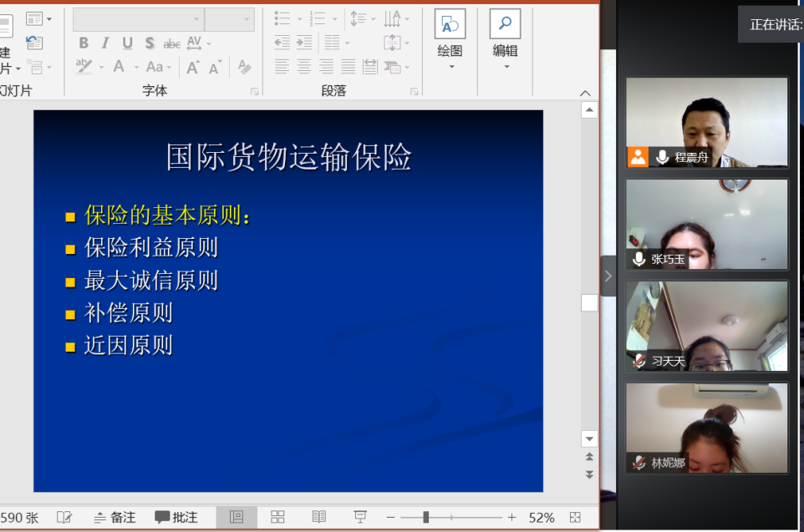Click the slide title 国际货物运输保险

[288, 157]
